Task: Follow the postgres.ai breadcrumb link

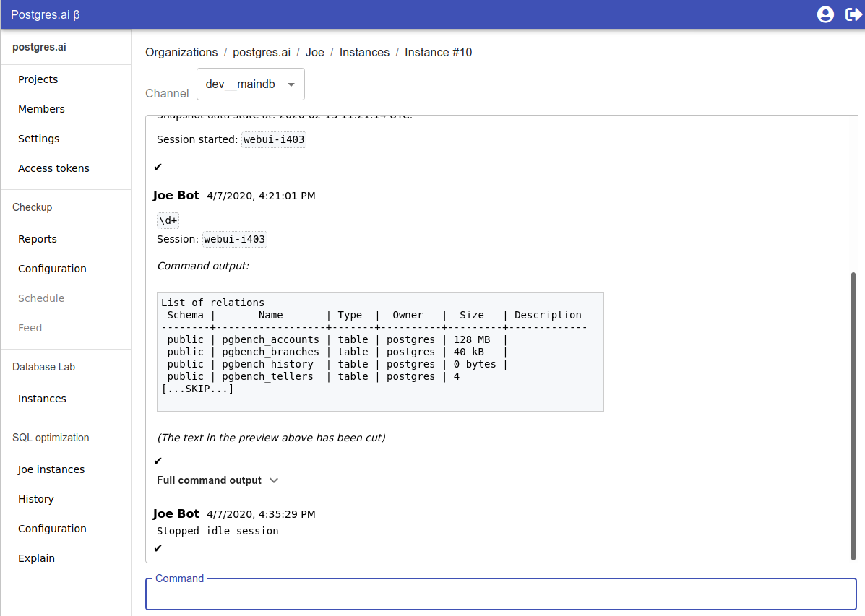Action: [262, 53]
